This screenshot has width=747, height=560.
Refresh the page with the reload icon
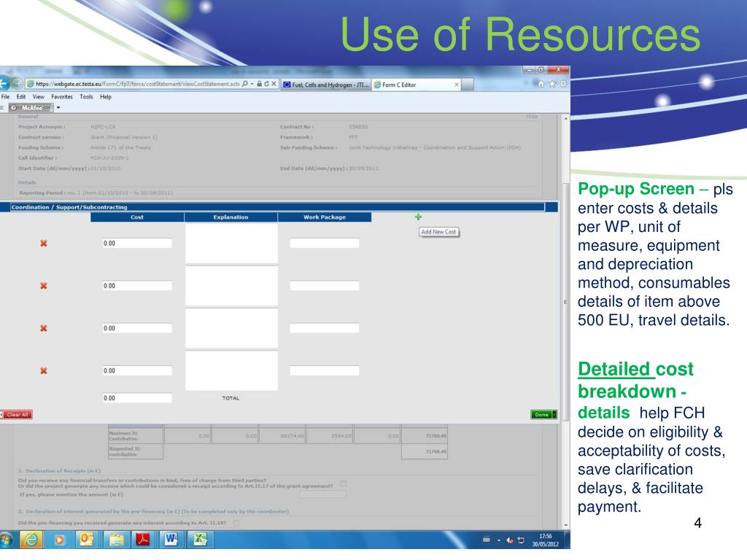pos(267,84)
